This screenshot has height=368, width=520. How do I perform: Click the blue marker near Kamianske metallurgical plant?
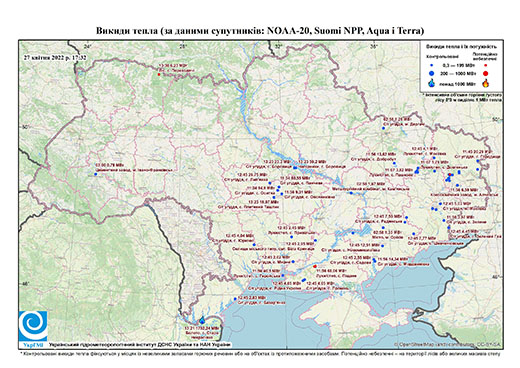[351, 193]
